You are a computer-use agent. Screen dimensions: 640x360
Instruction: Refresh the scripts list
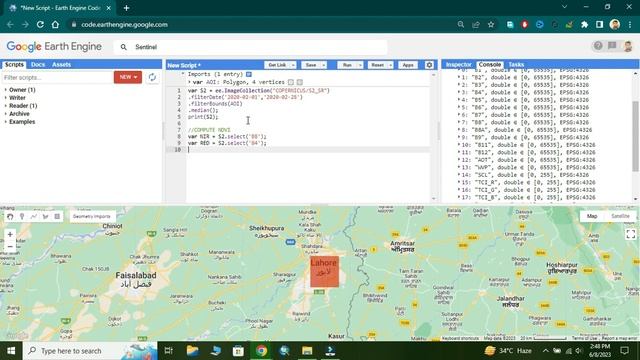click(152, 77)
